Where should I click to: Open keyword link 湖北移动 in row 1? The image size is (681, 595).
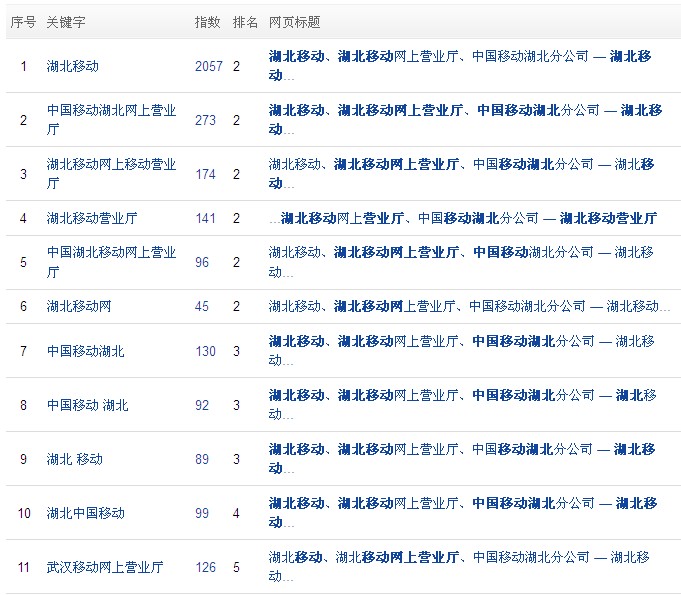point(73,66)
